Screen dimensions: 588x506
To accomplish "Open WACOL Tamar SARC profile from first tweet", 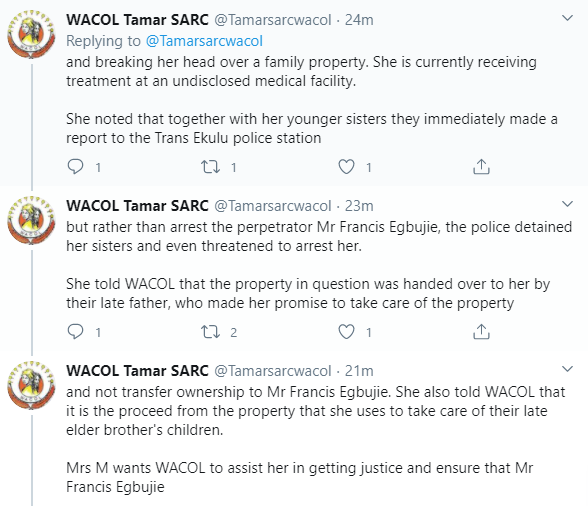I will click(x=137, y=20).
